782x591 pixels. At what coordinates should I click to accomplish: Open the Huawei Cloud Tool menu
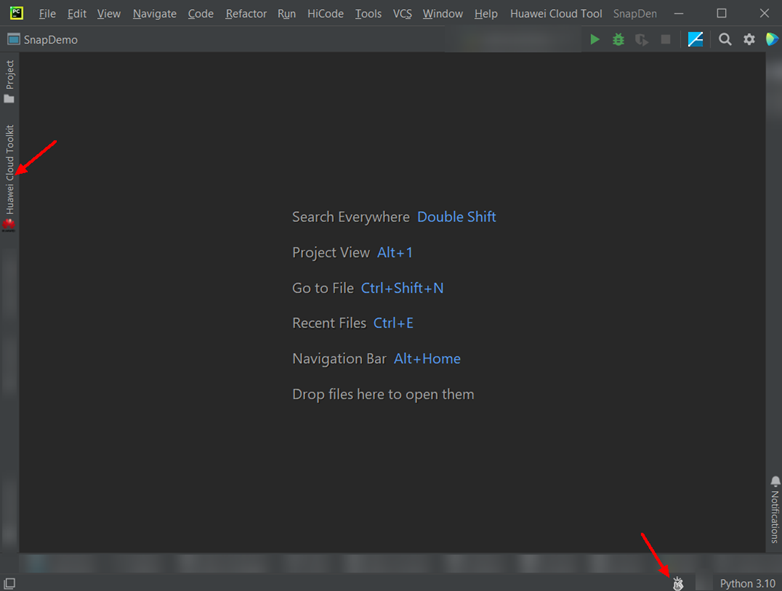tap(556, 13)
